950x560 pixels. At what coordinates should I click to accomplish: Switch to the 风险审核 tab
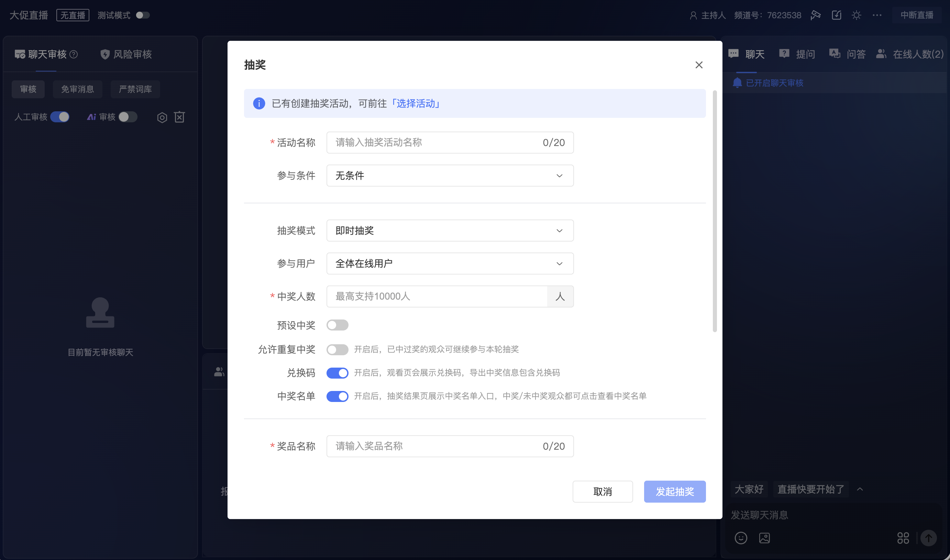click(x=126, y=54)
